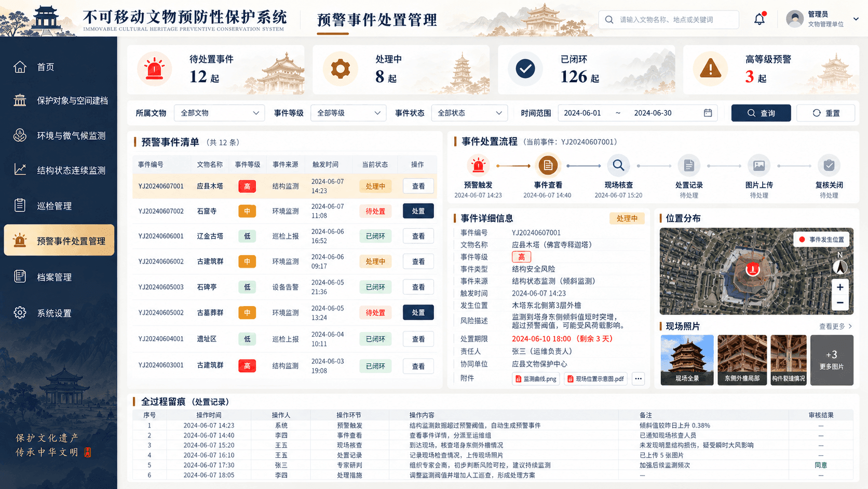
Task: Click the pending events alarm icon
Action: (154, 69)
